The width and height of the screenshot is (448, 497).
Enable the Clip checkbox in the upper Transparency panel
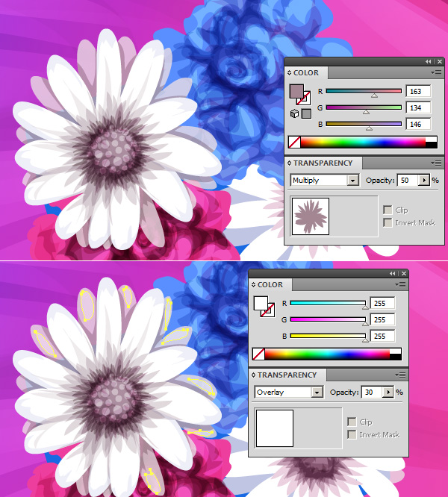[387, 210]
